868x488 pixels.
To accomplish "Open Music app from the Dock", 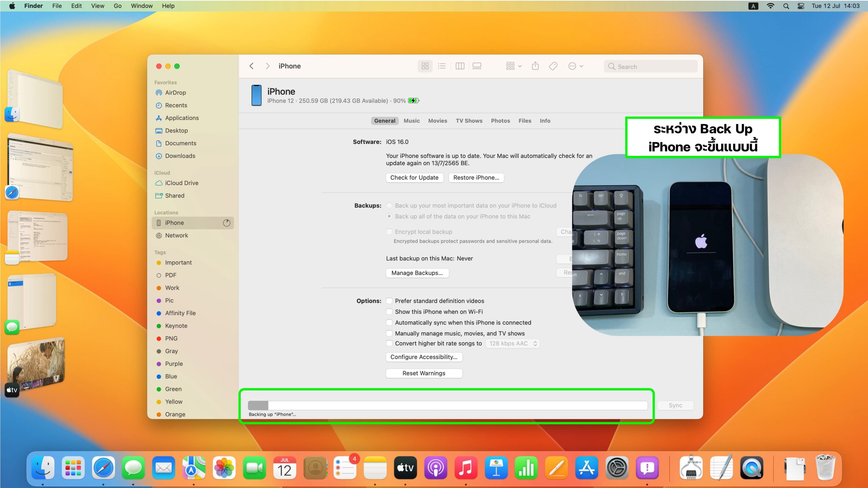I will pyautogui.click(x=466, y=468).
